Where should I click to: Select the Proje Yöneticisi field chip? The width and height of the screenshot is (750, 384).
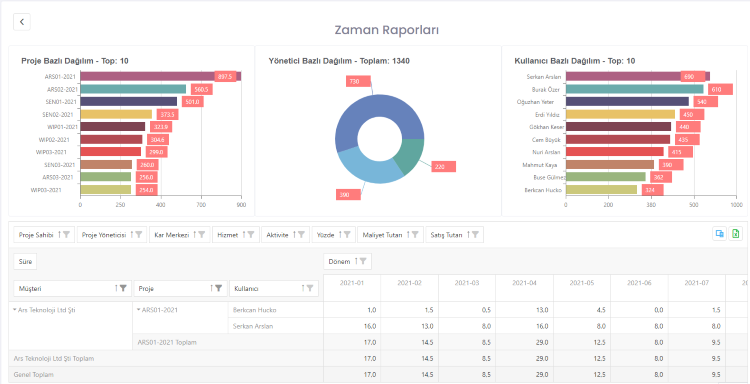click(112, 235)
